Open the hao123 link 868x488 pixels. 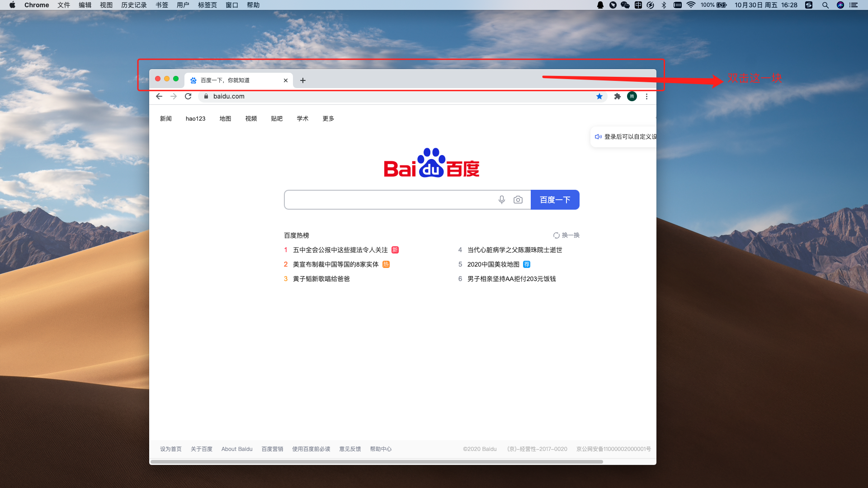click(x=195, y=118)
